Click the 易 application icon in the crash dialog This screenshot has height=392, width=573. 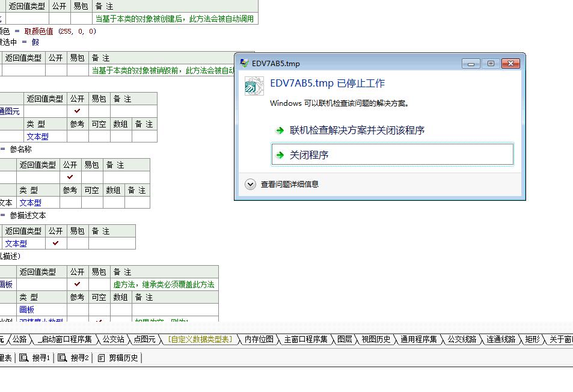click(254, 86)
